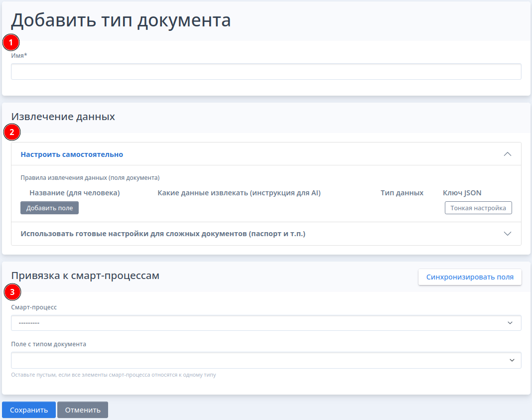
Task: Cancel the form with Отменить
Action: [x=83, y=410]
